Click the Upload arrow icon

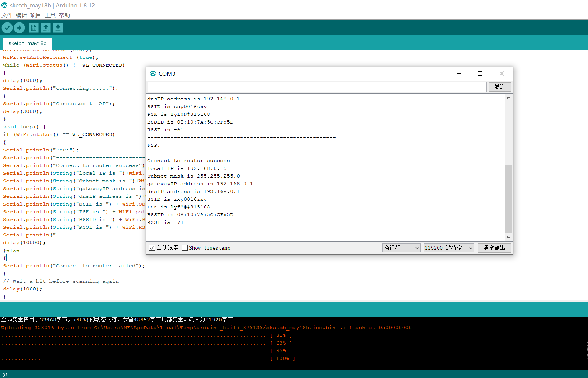pos(19,28)
